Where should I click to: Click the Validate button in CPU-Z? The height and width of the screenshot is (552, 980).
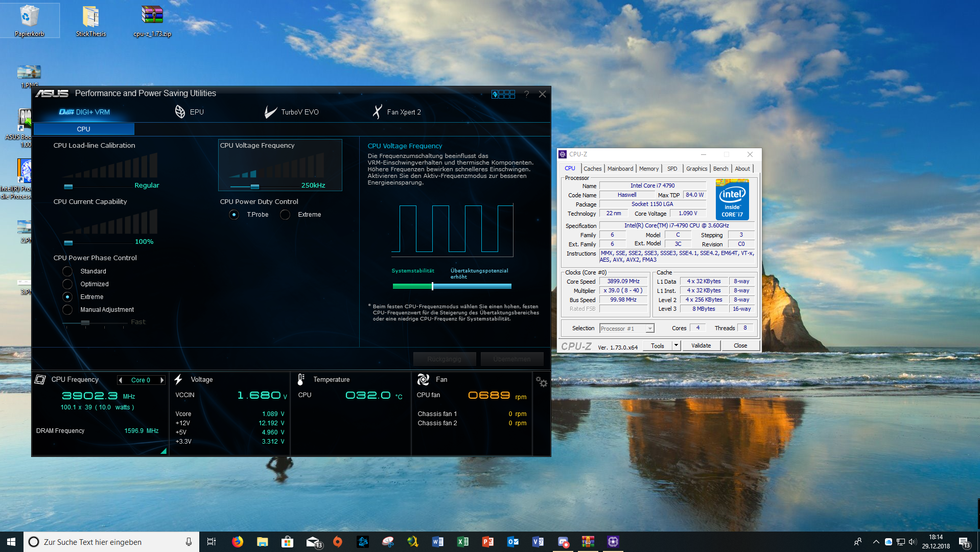pyautogui.click(x=701, y=346)
